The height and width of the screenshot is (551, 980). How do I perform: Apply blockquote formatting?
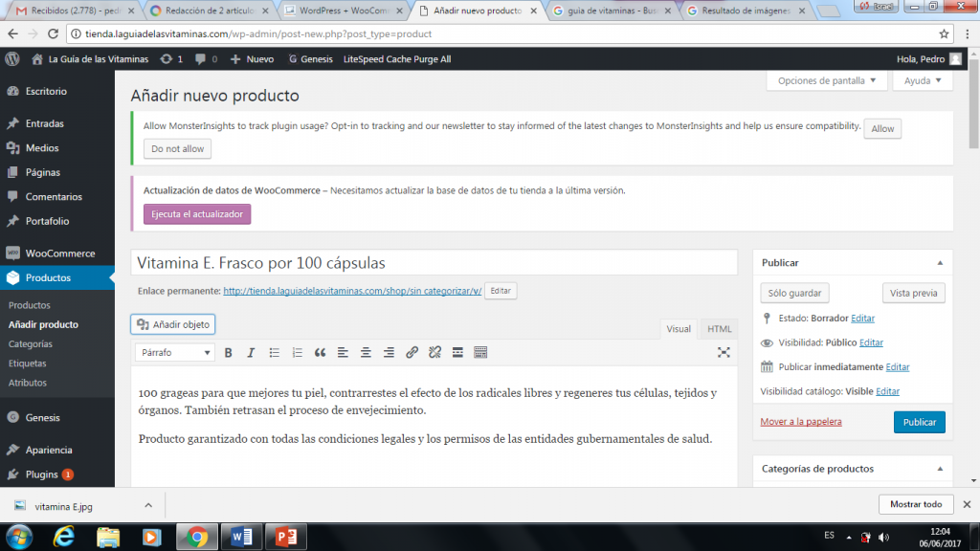click(320, 353)
